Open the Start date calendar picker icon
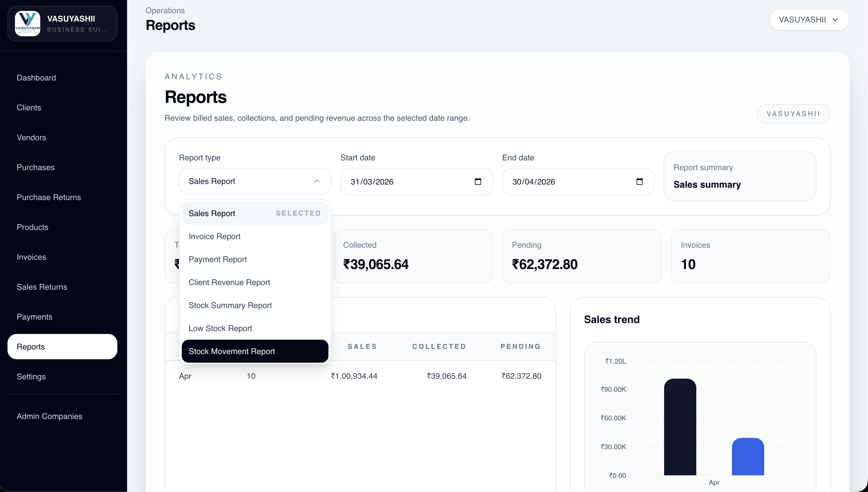 coord(477,181)
